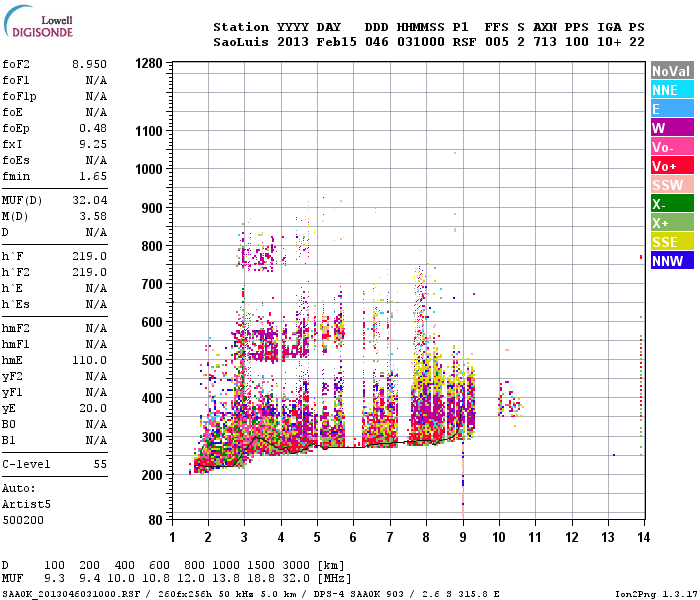The height and width of the screenshot is (600, 700).
Task: Select the NoVal legend swatch
Action: pos(672,71)
